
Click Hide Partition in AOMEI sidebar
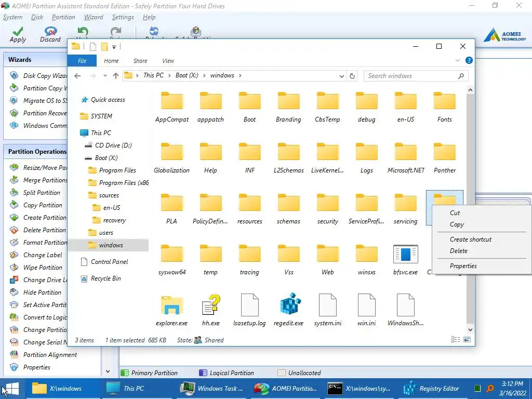[x=36, y=292]
